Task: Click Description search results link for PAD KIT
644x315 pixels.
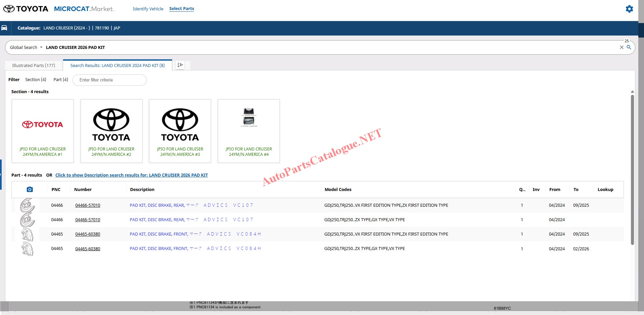Action: (x=132, y=175)
